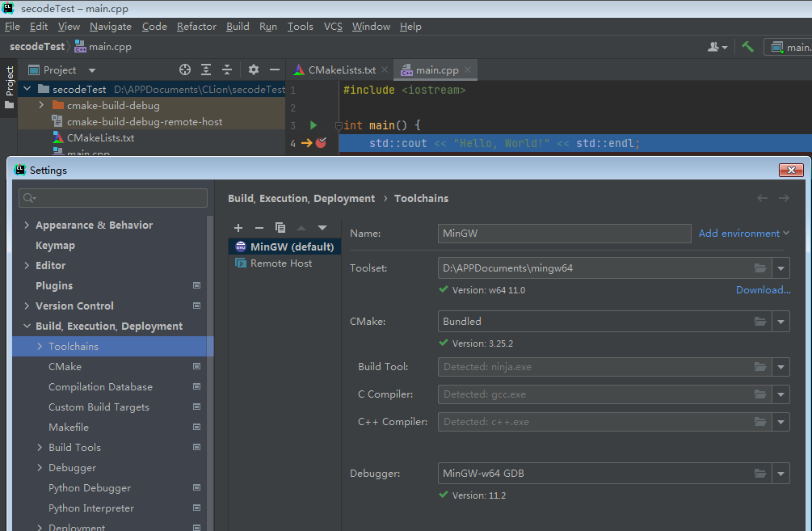Expand Version Control settings
812x531 pixels.
(27, 306)
